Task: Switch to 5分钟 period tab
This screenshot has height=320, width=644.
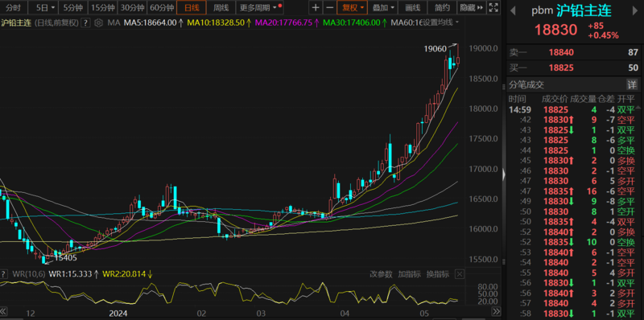Action: (x=72, y=7)
